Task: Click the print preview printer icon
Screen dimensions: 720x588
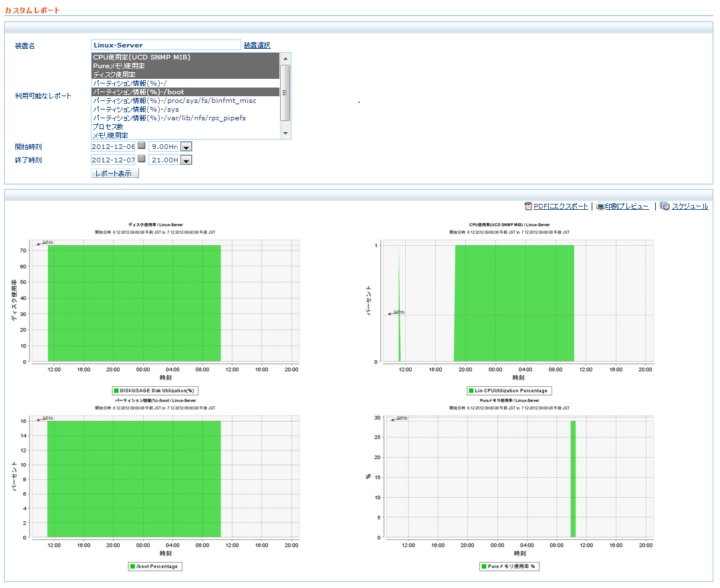Action: pos(600,206)
